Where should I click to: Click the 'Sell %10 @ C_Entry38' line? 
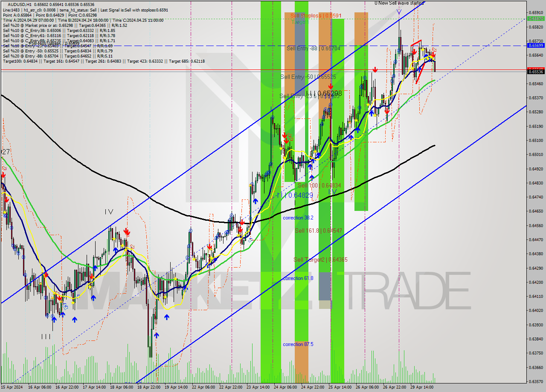tap(59, 31)
